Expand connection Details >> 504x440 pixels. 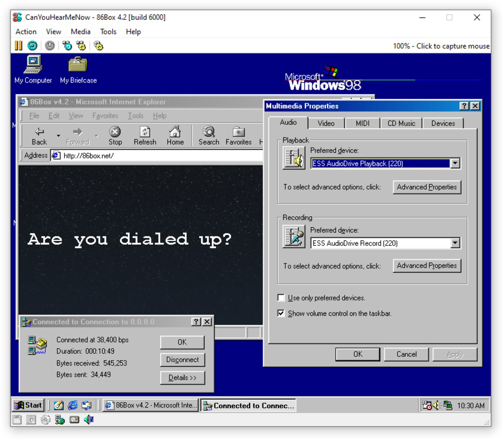point(182,378)
